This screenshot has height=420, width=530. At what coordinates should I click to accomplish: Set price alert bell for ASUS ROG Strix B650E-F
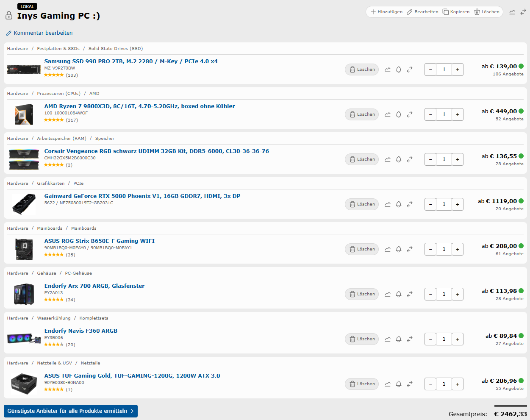pos(399,249)
